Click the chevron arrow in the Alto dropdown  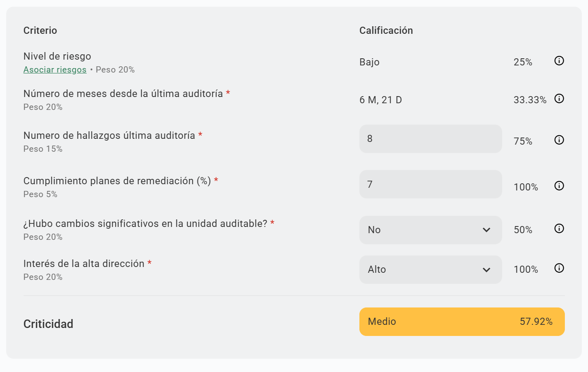pyautogui.click(x=486, y=270)
